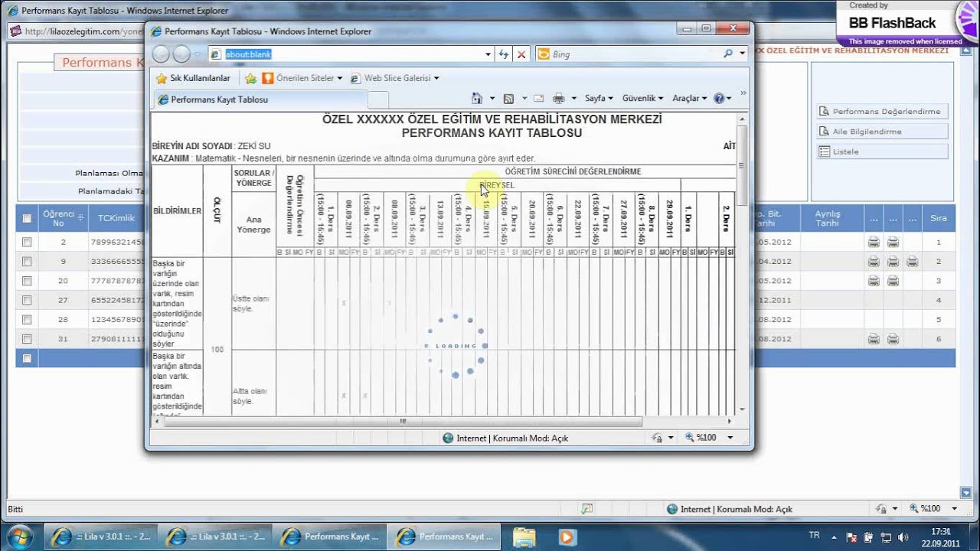
Task: Refresh the popup page with the refresh icon
Action: (504, 54)
